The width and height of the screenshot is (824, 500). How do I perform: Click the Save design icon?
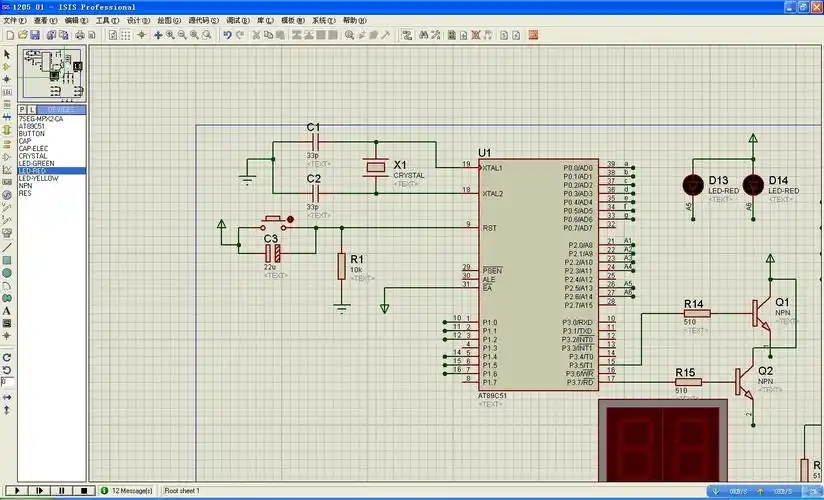coord(33,35)
